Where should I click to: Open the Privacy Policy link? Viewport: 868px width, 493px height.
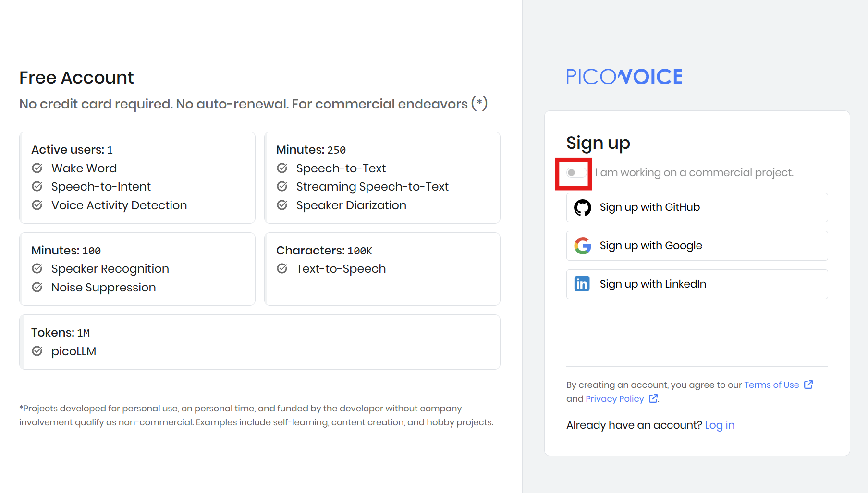(614, 399)
